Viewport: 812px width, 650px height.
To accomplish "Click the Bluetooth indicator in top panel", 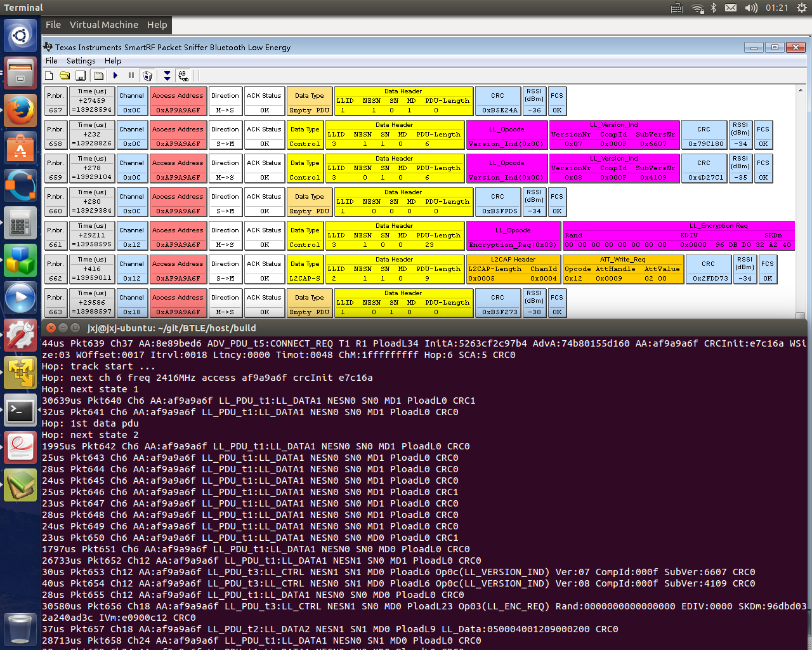I will tap(714, 8).
